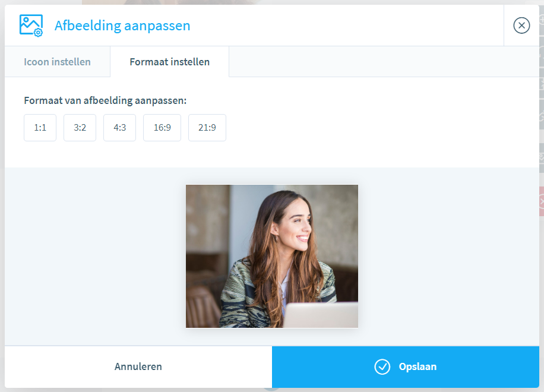Switch to the Icoon instellen tab
Screen dimensions: 544x392
tap(57, 61)
